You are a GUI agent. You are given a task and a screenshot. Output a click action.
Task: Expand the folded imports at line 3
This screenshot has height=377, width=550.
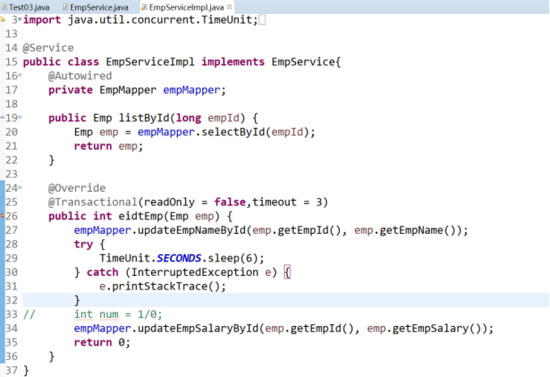20,18
